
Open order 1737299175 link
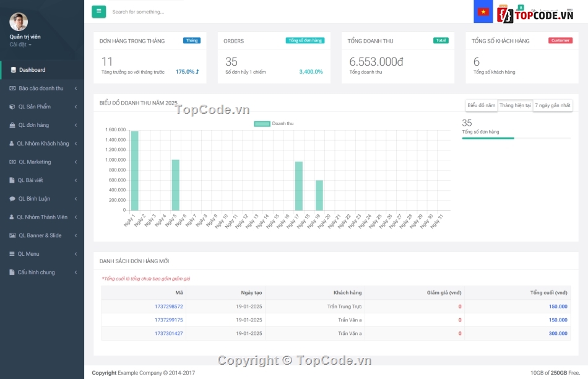[x=169, y=320]
